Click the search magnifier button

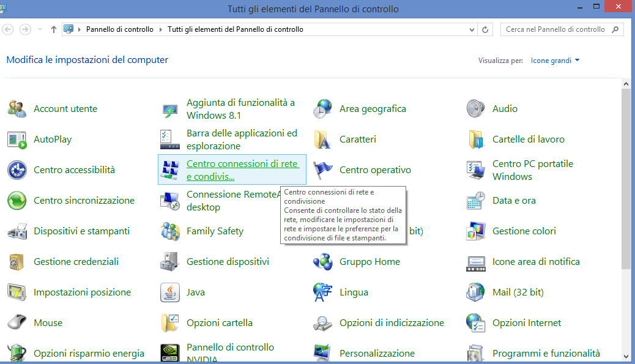[615, 29]
